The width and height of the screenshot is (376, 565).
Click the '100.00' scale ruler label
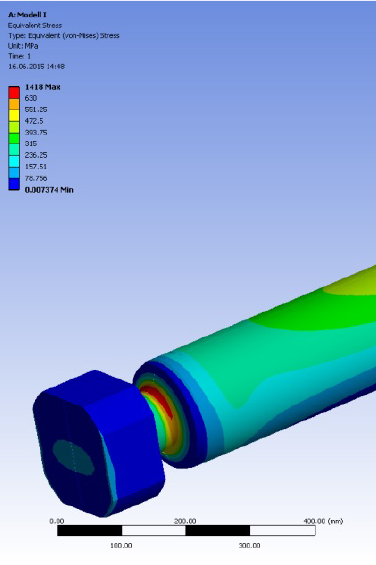point(121,546)
